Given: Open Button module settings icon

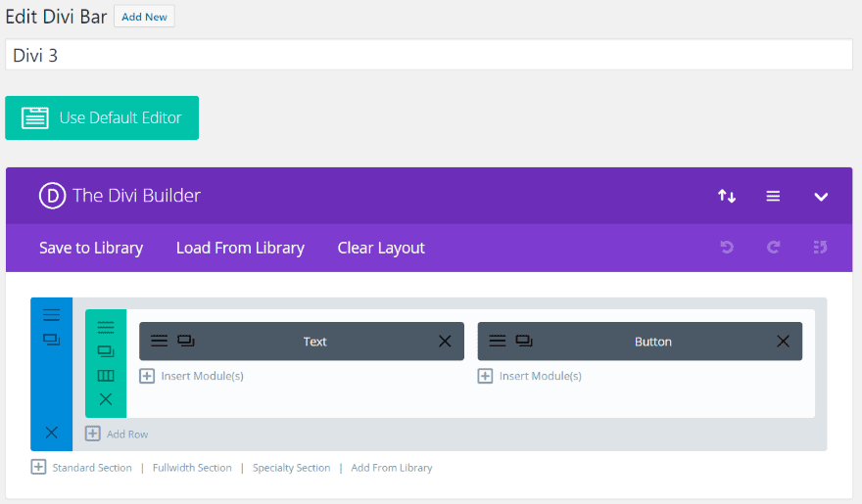Looking at the screenshot, I should click(498, 342).
